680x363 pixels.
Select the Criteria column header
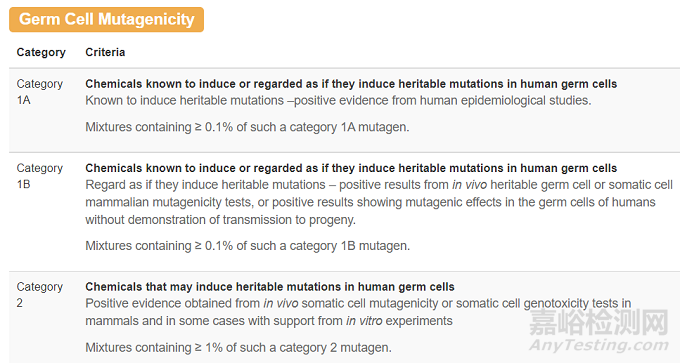pos(105,52)
